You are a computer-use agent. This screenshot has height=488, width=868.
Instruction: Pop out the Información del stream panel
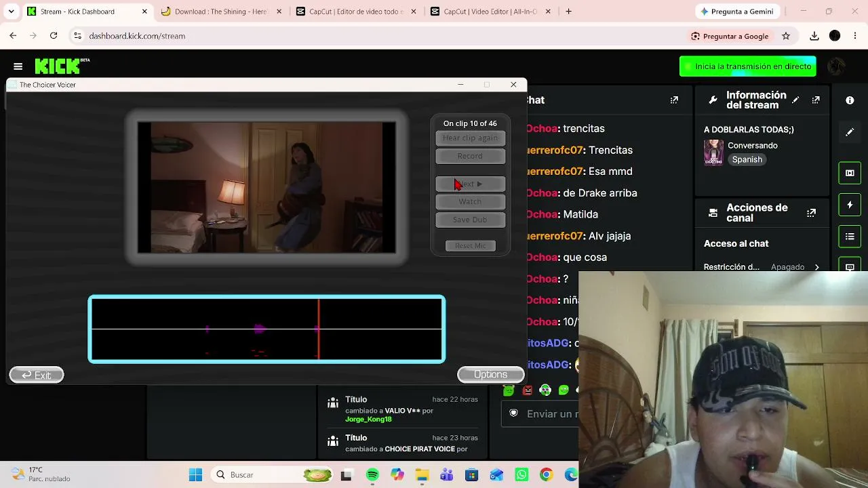pyautogui.click(x=816, y=100)
